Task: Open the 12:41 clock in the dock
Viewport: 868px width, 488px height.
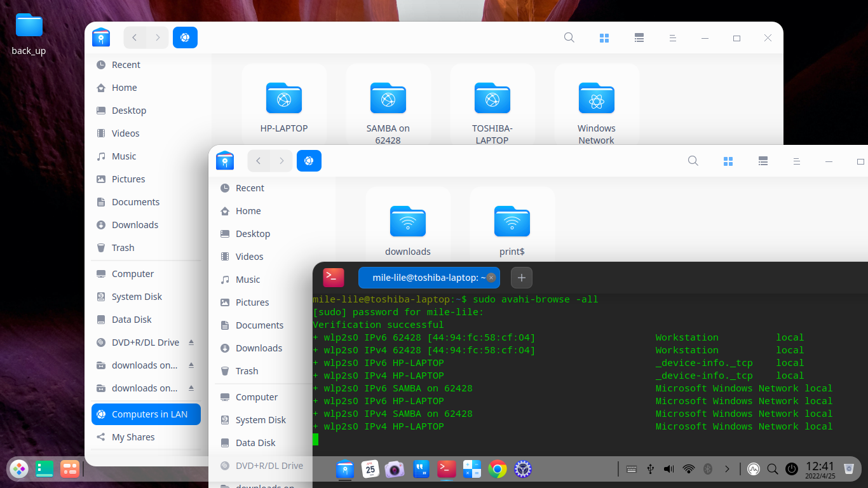Action: pos(820,469)
